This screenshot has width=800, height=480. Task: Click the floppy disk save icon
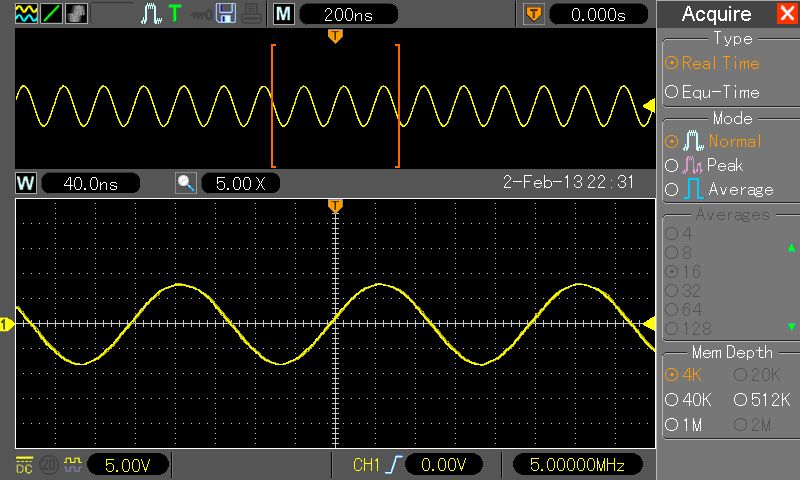[x=226, y=14]
